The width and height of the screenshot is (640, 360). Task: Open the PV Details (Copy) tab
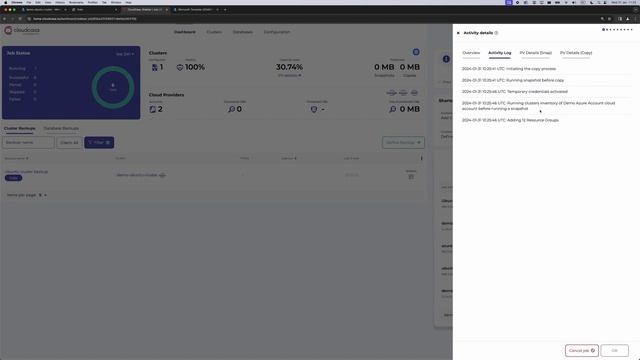tap(576, 53)
